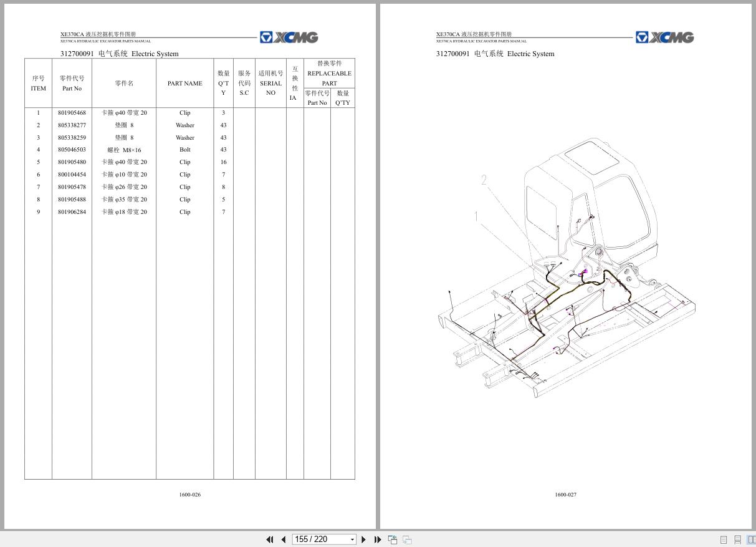Go to the previous page
This screenshot has height=547, width=756.
[284, 540]
